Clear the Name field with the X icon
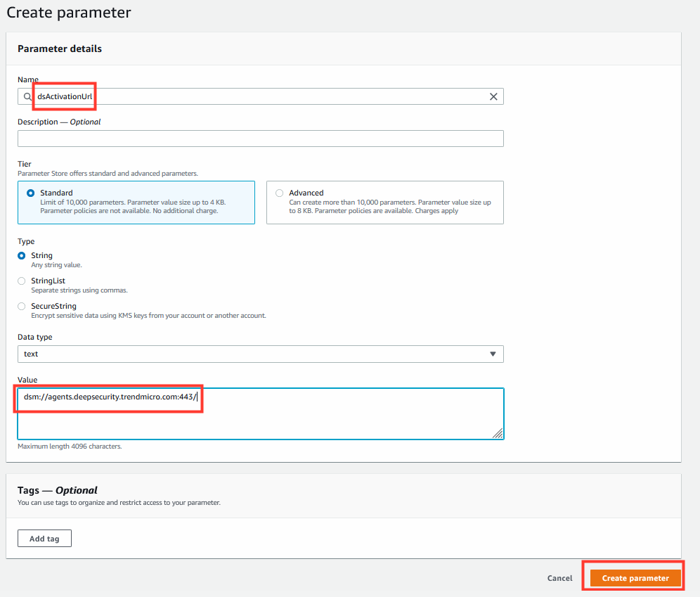Image resolution: width=700 pixels, height=597 pixels. [x=493, y=96]
